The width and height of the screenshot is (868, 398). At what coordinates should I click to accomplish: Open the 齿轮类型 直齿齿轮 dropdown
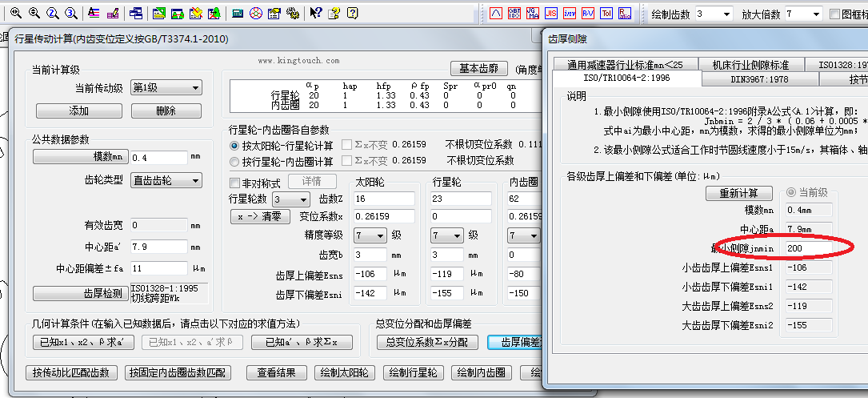pos(166,180)
